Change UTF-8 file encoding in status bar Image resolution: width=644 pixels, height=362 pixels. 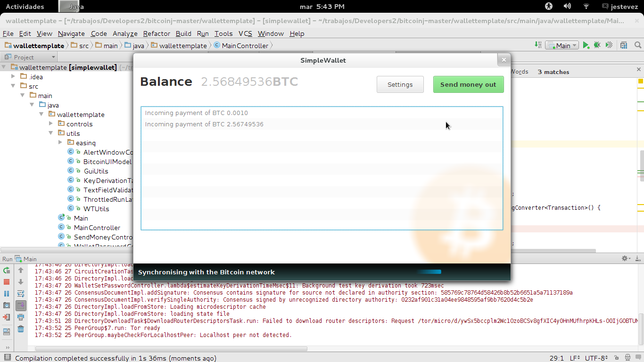point(596,358)
